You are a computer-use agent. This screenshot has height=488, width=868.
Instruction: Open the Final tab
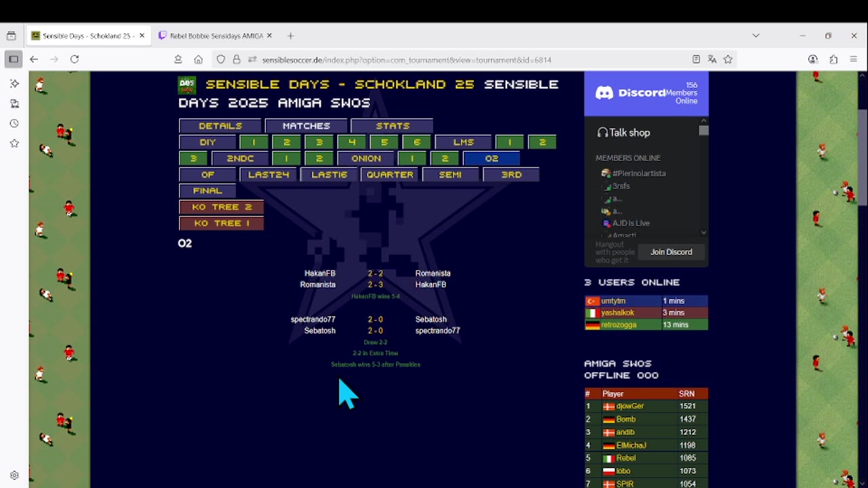click(x=208, y=191)
